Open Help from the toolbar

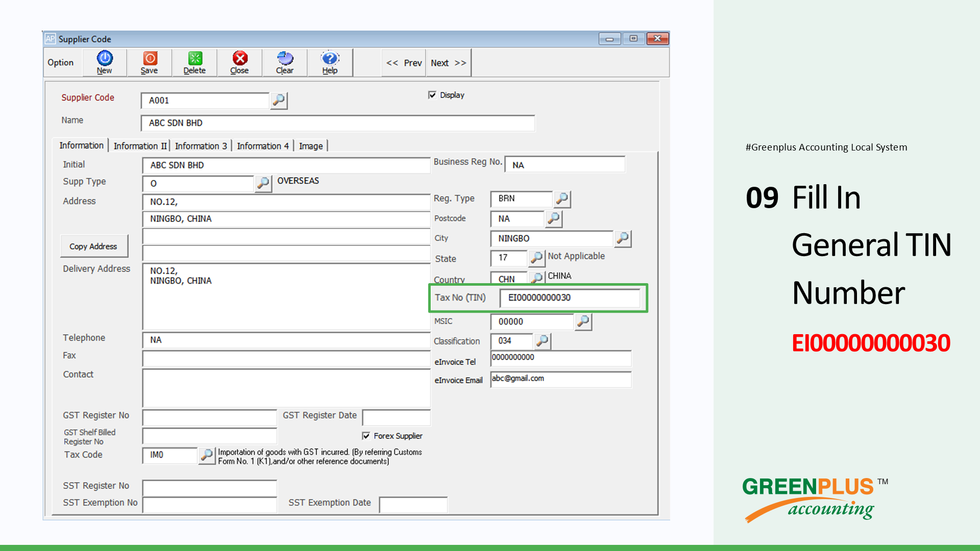click(330, 62)
